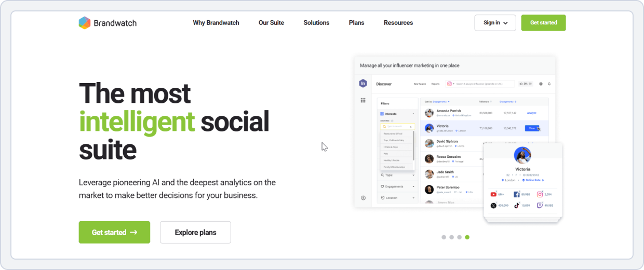Click the Interests grid icon in filters
Screen dimensions: 644x270
[x=382, y=114]
